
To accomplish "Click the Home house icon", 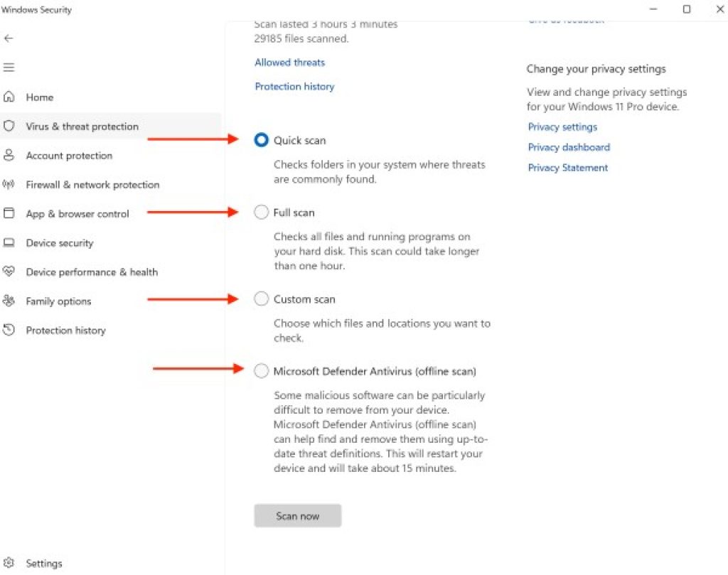I will click(9, 97).
